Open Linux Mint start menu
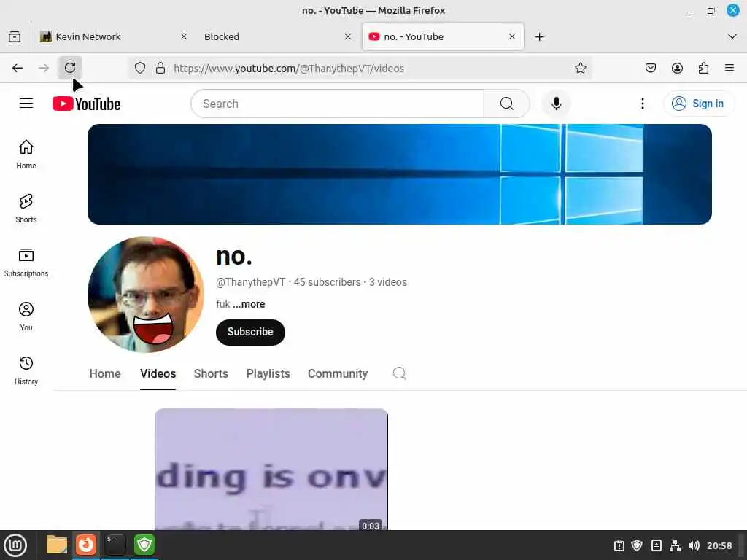This screenshot has height=560, width=747. [x=15, y=545]
